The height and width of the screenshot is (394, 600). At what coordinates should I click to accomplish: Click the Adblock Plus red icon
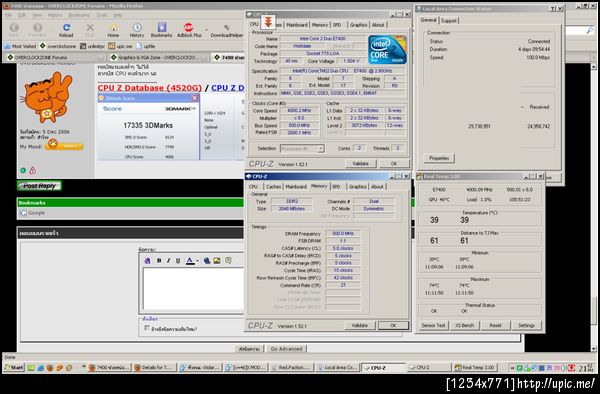point(188,28)
